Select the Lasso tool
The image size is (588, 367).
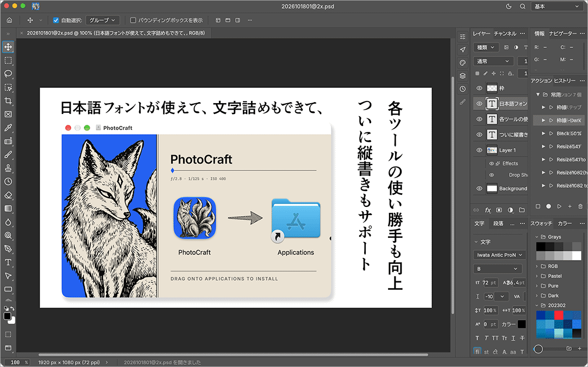click(x=8, y=74)
